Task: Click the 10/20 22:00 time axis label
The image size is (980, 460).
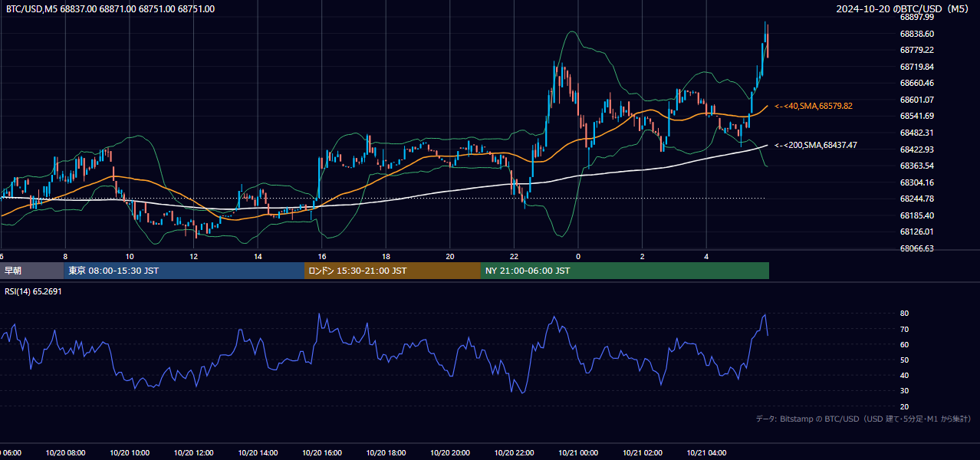Action: 514,453
